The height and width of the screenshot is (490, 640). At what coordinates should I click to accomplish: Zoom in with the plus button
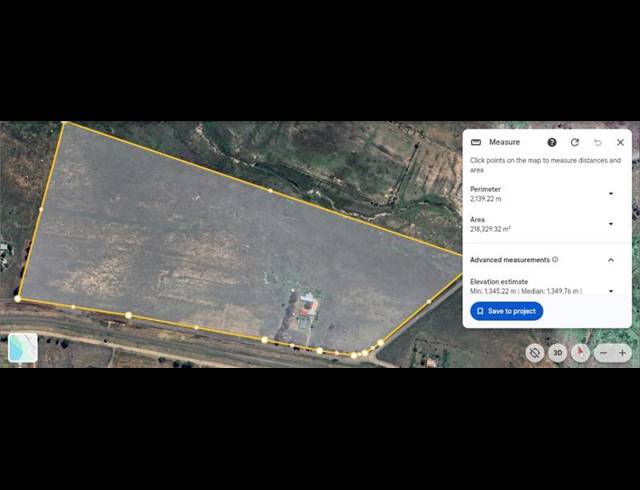coord(622,353)
